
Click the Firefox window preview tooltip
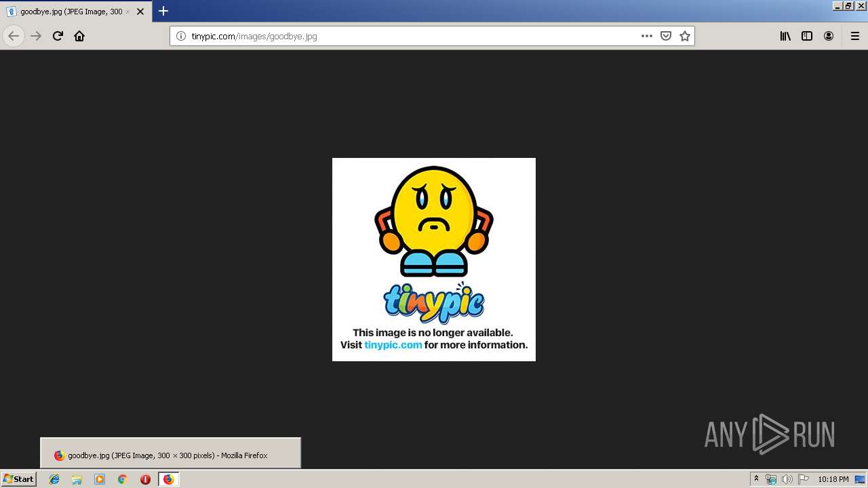click(170, 453)
